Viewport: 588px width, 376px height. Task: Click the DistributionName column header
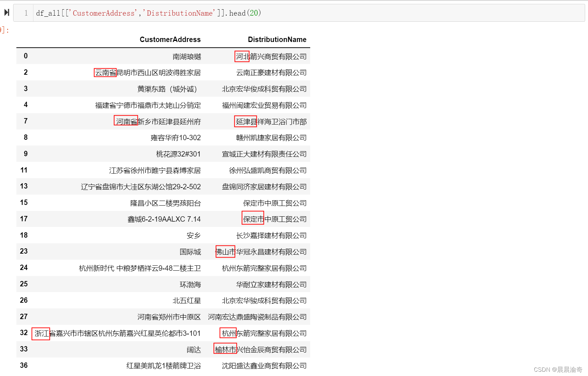277,39
